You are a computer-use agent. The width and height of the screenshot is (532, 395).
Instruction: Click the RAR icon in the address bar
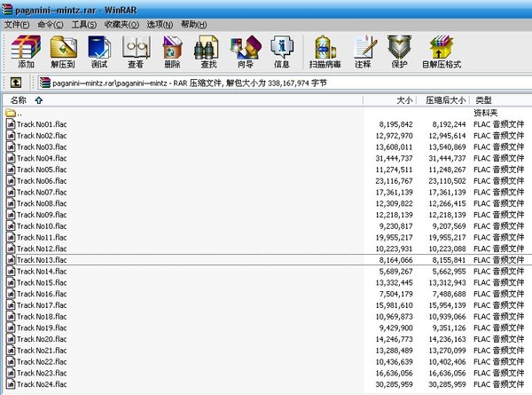45,83
